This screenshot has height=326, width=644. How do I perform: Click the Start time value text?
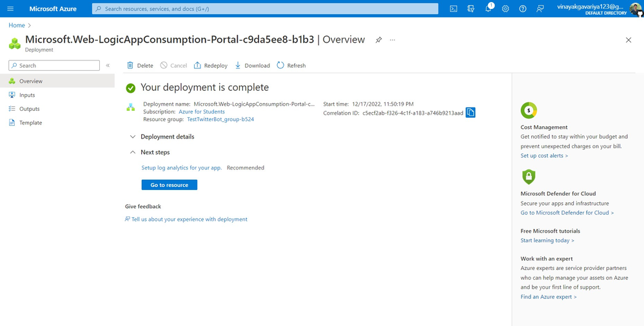point(383,104)
